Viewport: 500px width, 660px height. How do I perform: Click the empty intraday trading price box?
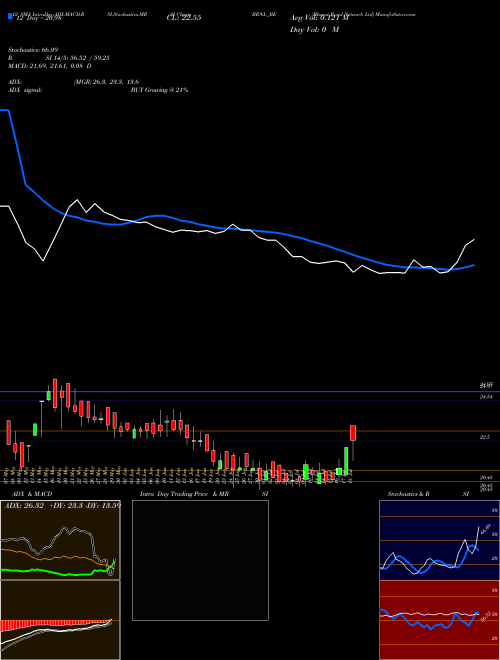point(200,560)
